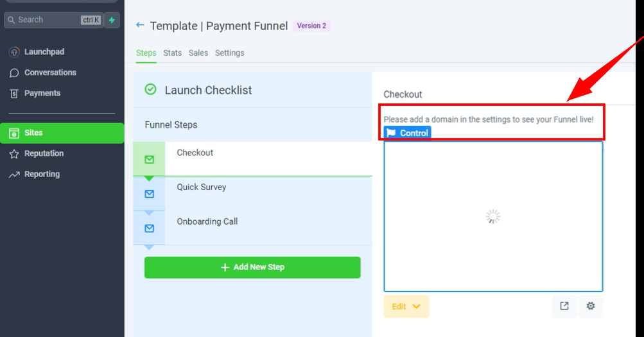Screen dimensions: 644x337
Task: Click the Quick Survey step envelope icon
Action: tap(149, 194)
